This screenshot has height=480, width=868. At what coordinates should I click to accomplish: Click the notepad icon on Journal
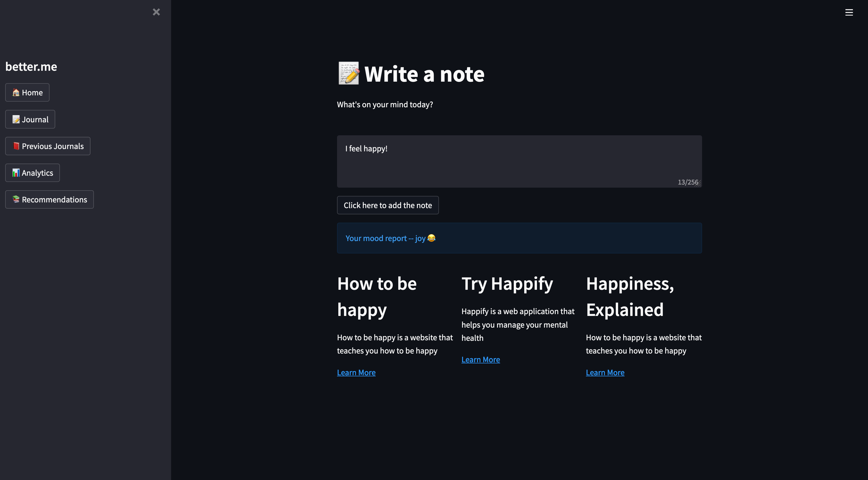click(x=16, y=119)
